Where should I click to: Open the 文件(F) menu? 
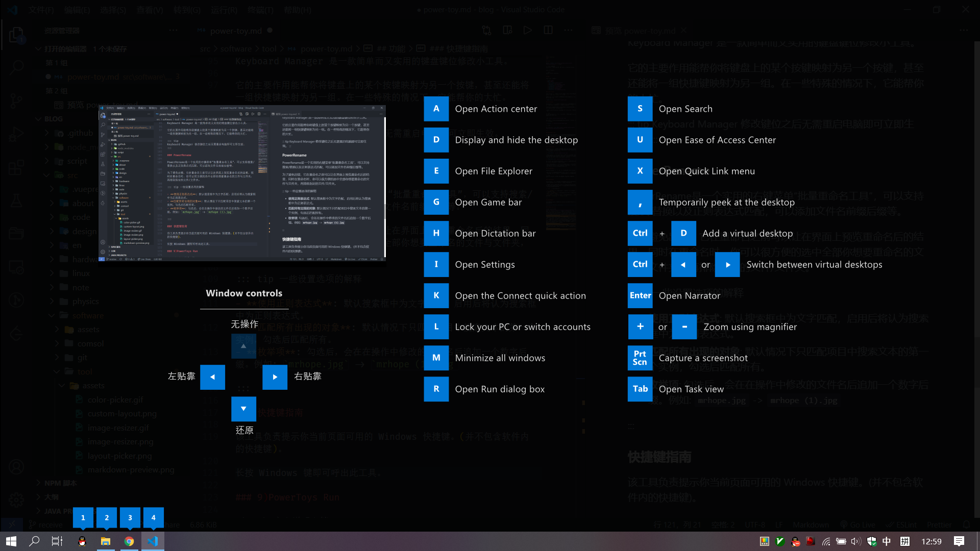pyautogui.click(x=41, y=10)
